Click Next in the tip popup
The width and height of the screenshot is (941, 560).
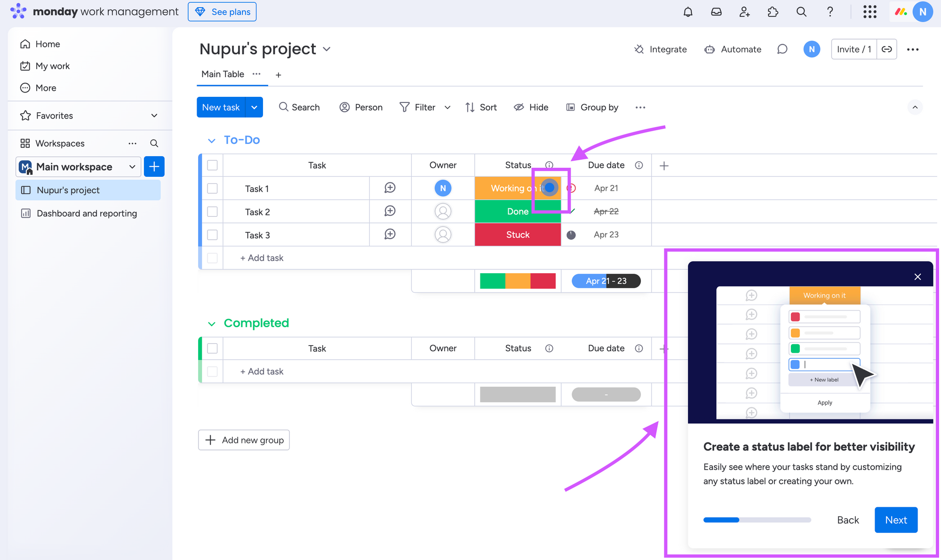896,520
